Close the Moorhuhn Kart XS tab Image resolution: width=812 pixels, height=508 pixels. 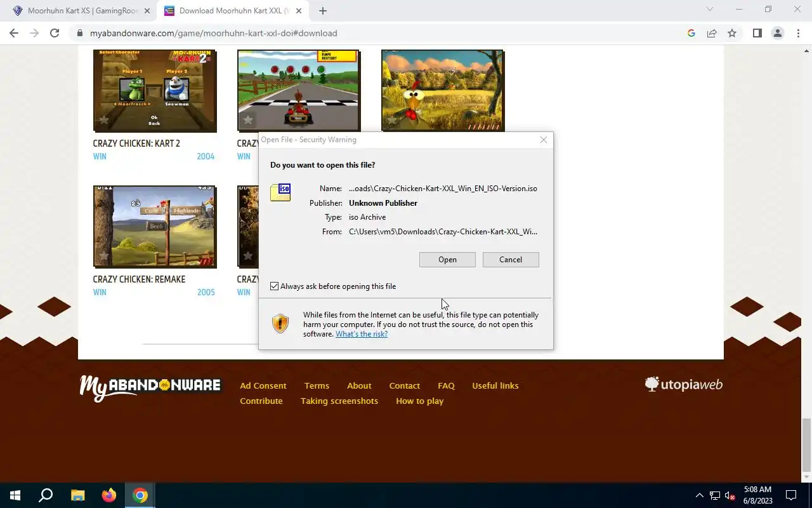tap(147, 11)
